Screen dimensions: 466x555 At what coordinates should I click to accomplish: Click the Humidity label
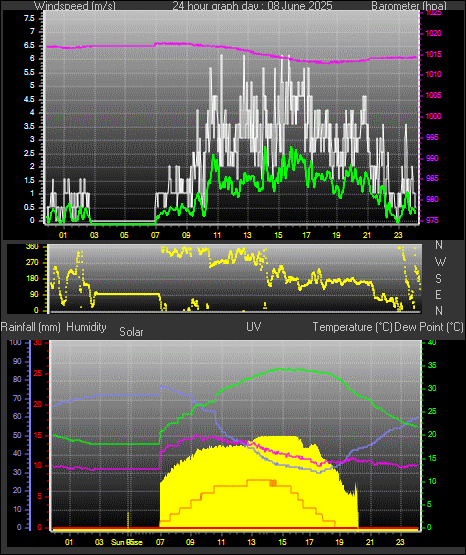[86, 327]
